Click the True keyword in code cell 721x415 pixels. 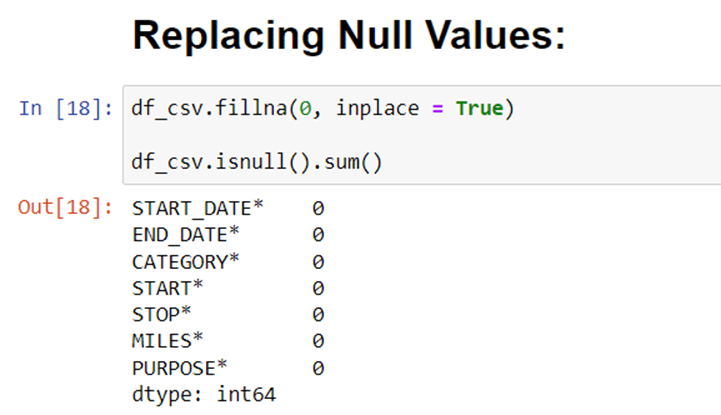click(480, 108)
